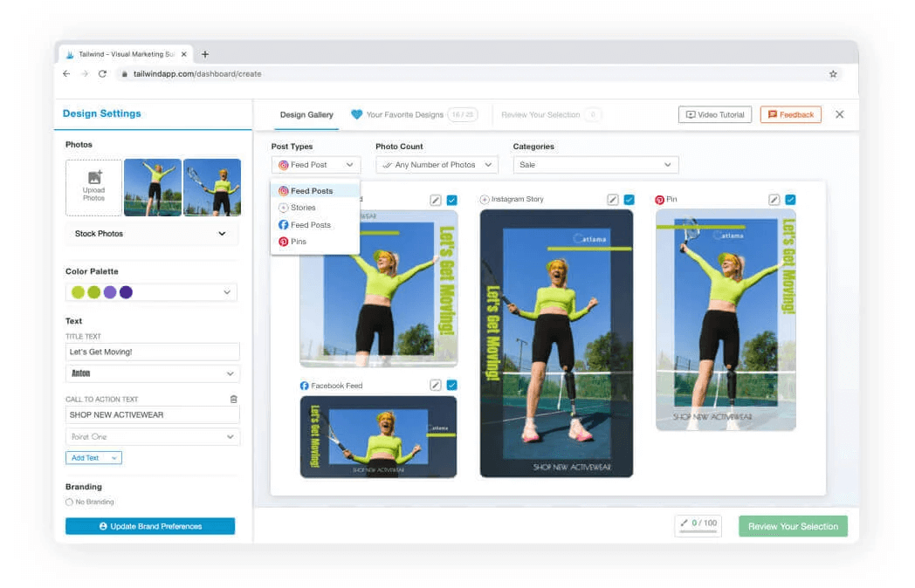Open the Any Number of Photos dropdown
This screenshot has width=915, height=588.
(x=437, y=165)
